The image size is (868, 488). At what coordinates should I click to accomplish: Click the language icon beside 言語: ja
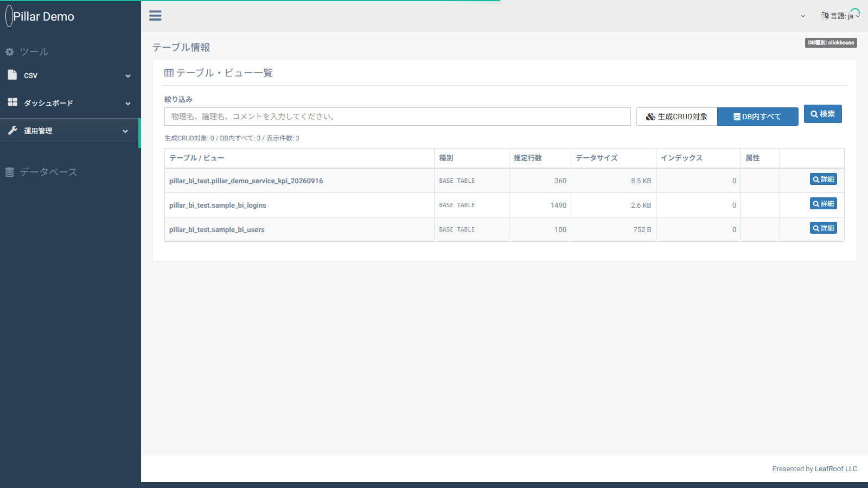[825, 16]
